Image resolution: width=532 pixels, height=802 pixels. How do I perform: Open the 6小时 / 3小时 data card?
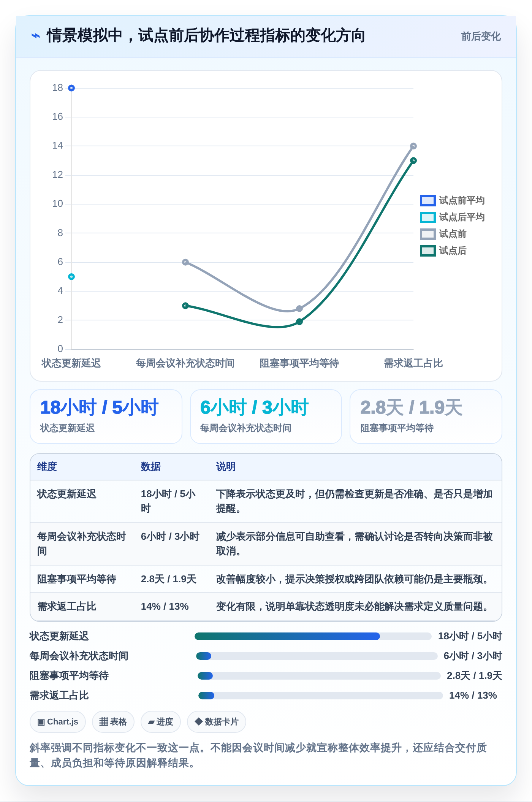pyautogui.click(x=266, y=417)
